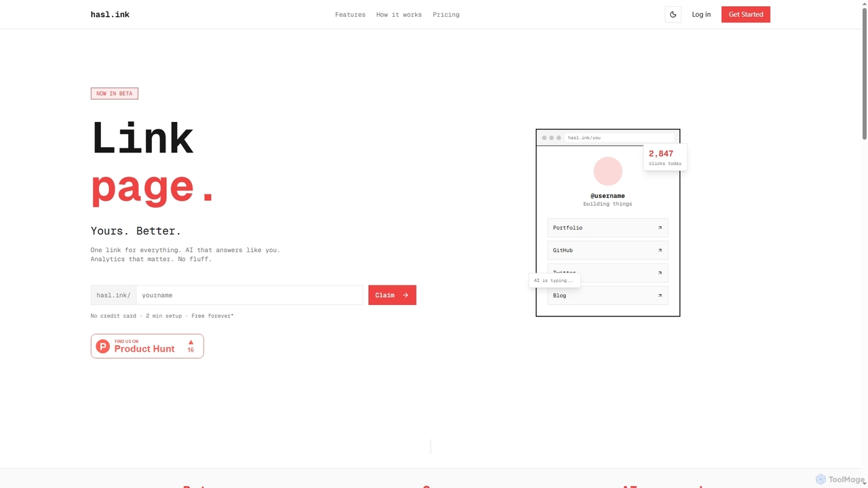Click the @username text in preview
Screen dimensions: 868x488
[608, 196]
